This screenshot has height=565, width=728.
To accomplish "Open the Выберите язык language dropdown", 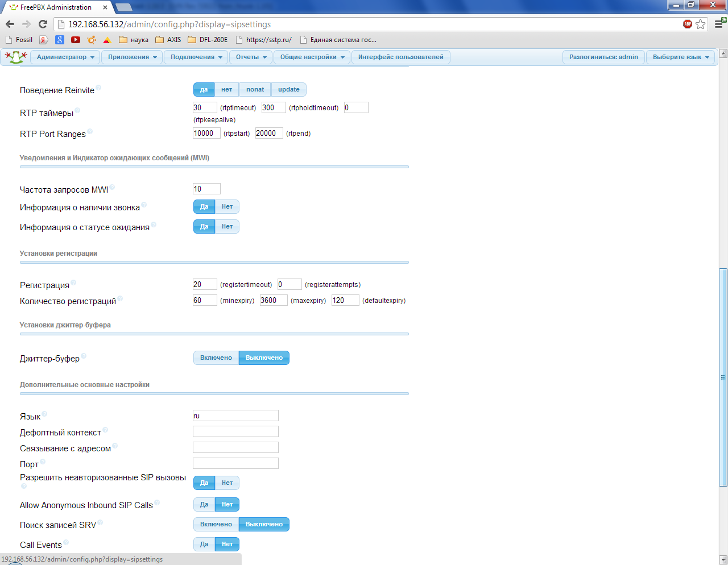I will pos(681,57).
